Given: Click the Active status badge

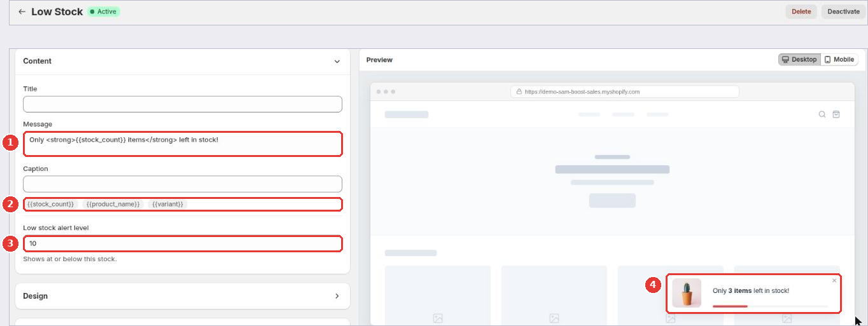Looking at the screenshot, I should (x=104, y=11).
